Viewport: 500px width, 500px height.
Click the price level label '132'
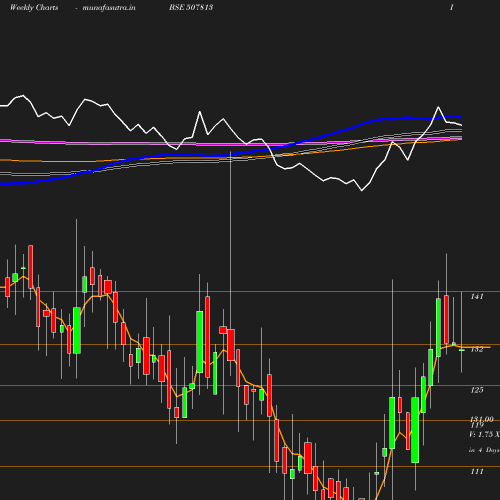tap(477, 349)
